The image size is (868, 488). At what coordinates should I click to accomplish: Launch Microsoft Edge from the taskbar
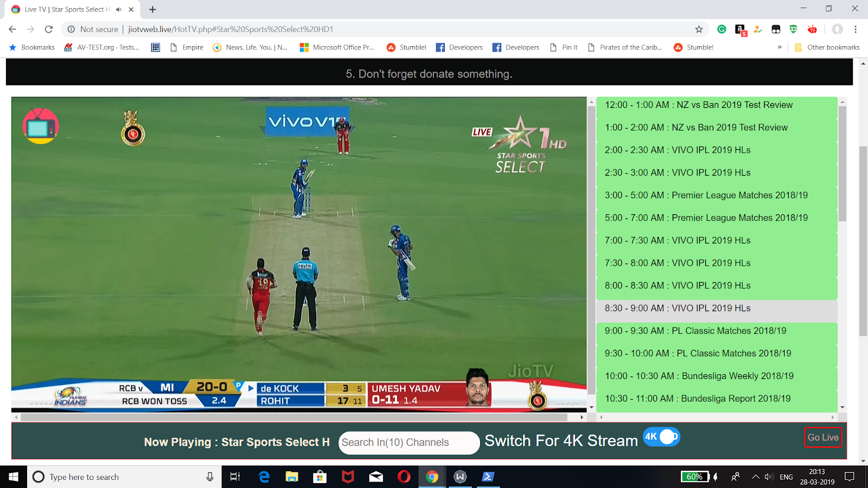point(264,477)
